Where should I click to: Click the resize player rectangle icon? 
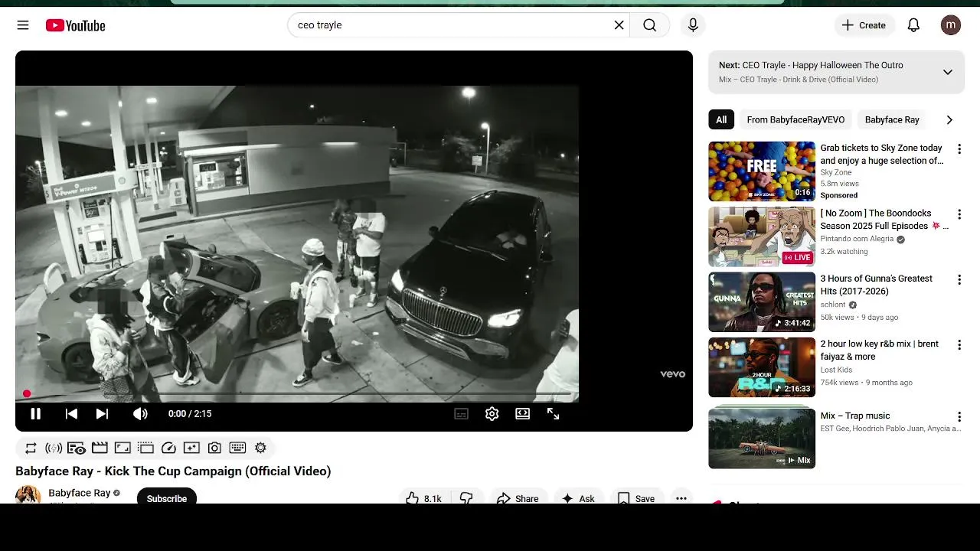[122, 448]
